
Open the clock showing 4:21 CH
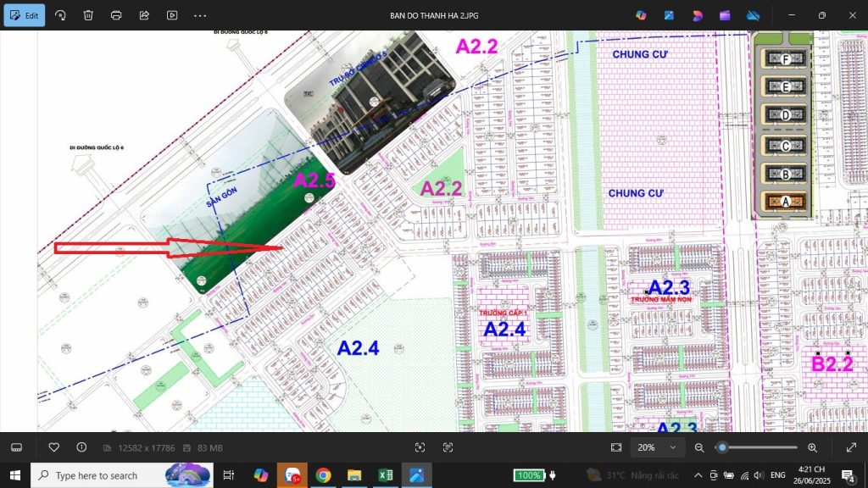pyautogui.click(x=811, y=475)
